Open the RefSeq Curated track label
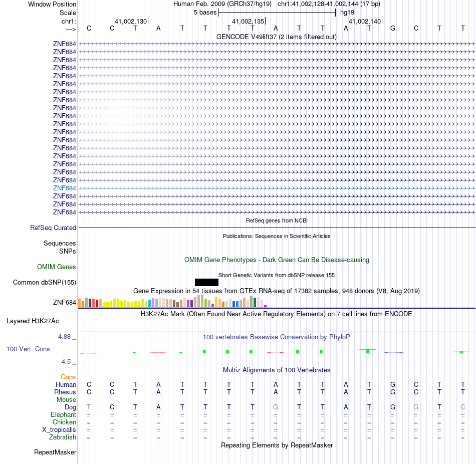This screenshot has width=476, height=464. [x=53, y=228]
